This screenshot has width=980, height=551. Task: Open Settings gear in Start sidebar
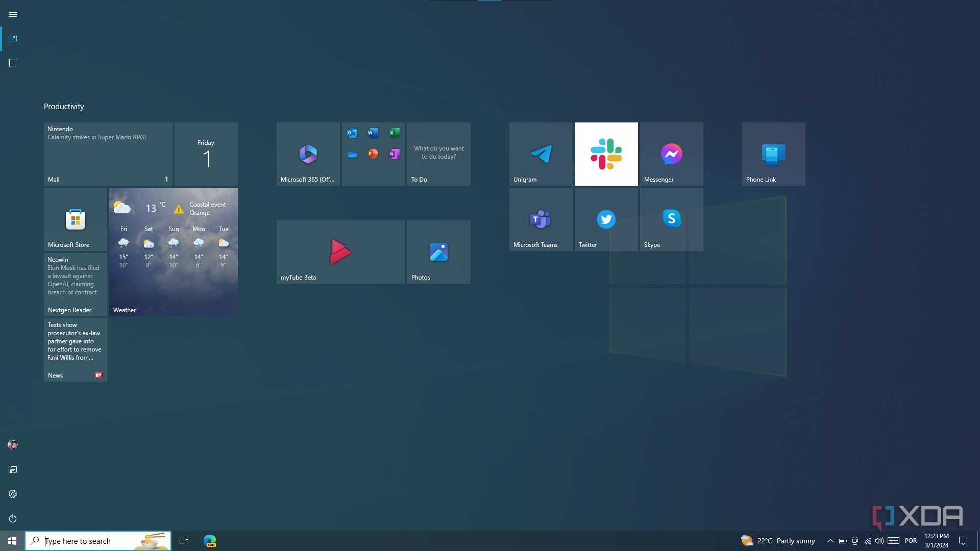[x=13, y=494]
